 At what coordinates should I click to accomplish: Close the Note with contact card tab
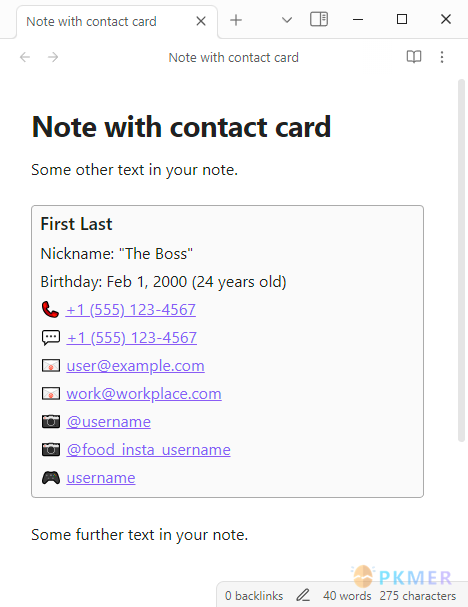(x=201, y=21)
